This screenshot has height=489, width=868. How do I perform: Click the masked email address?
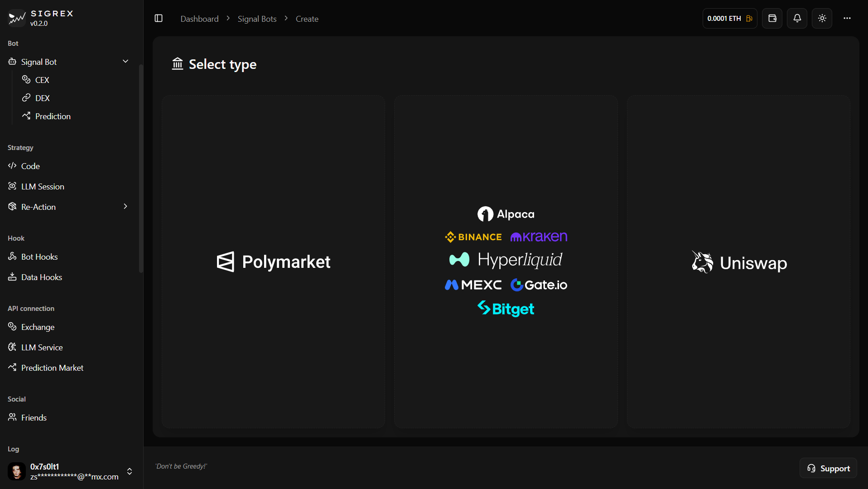[x=74, y=477]
